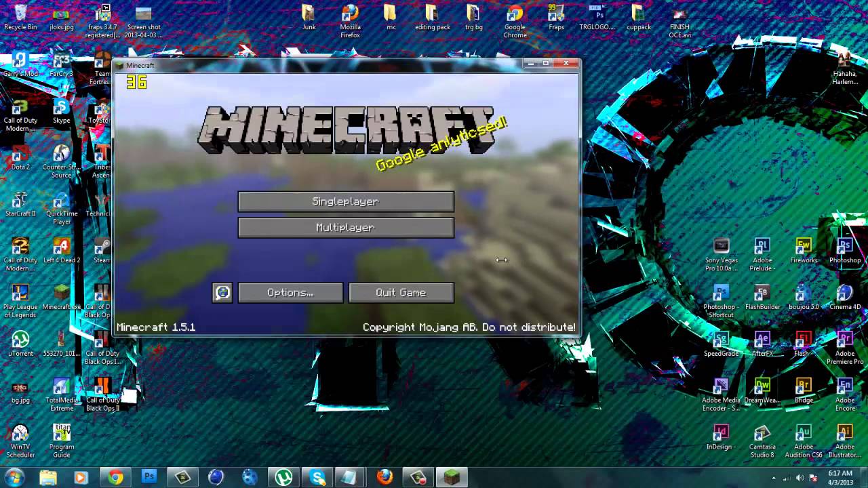The image size is (868, 488).
Task: Open the Minecraft language globe button
Action: [x=222, y=293]
